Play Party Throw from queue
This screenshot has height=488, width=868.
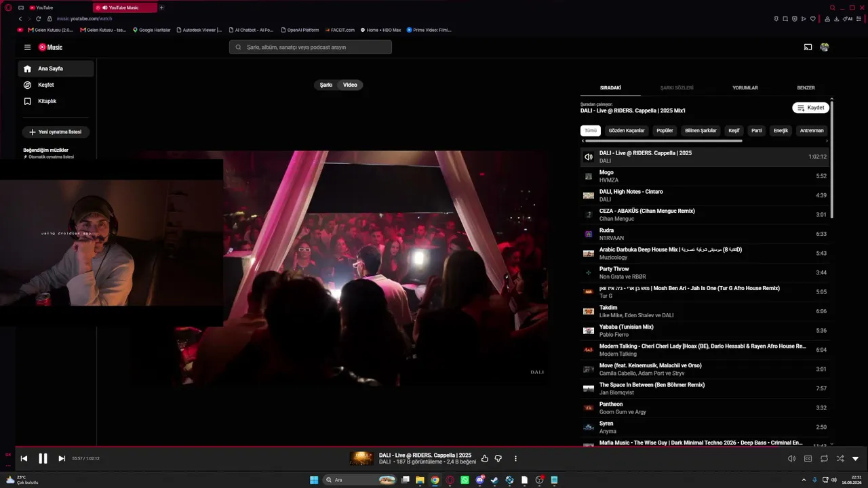coord(705,272)
